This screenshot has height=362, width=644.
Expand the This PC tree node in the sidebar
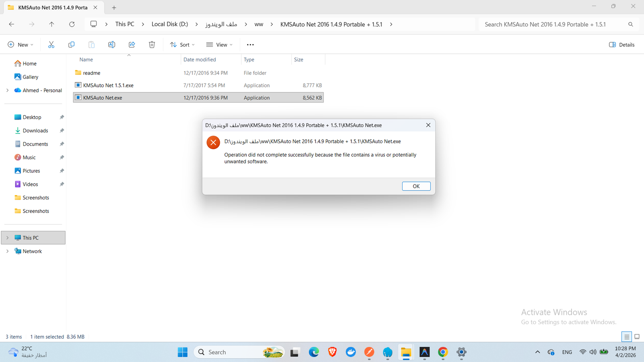click(x=7, y=238)
